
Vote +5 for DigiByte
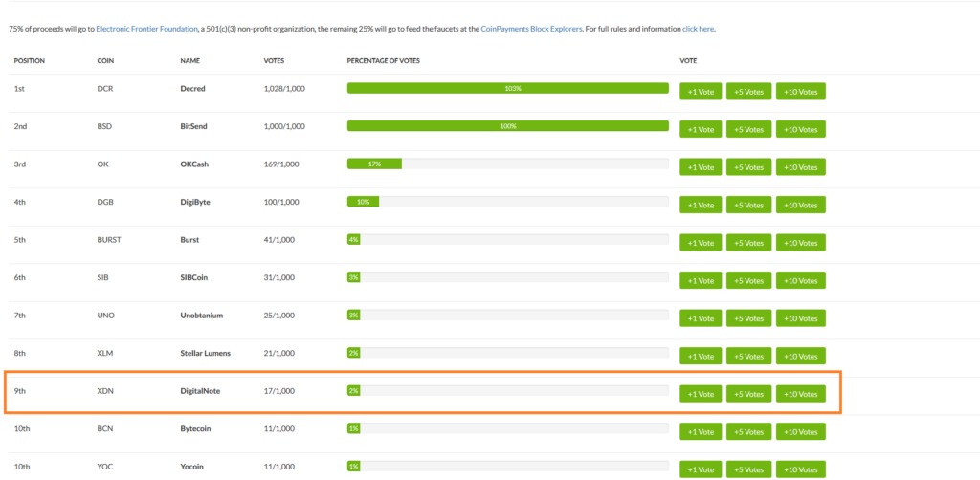click(x=748, y=205)
